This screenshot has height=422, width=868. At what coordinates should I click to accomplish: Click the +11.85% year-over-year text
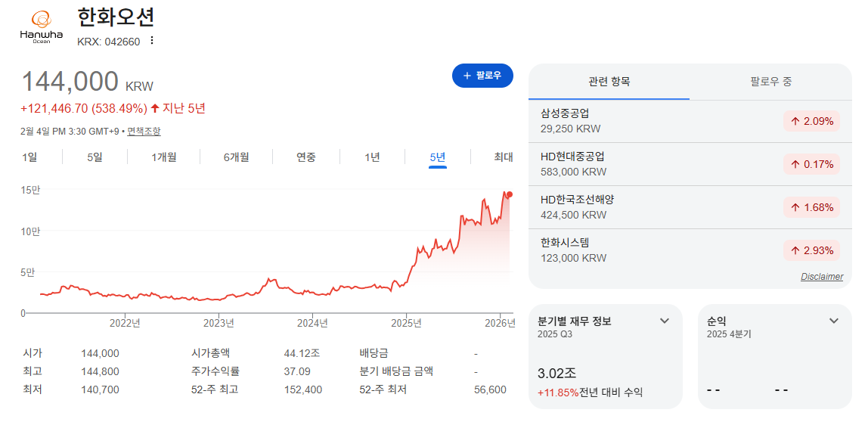click(558, 393)
